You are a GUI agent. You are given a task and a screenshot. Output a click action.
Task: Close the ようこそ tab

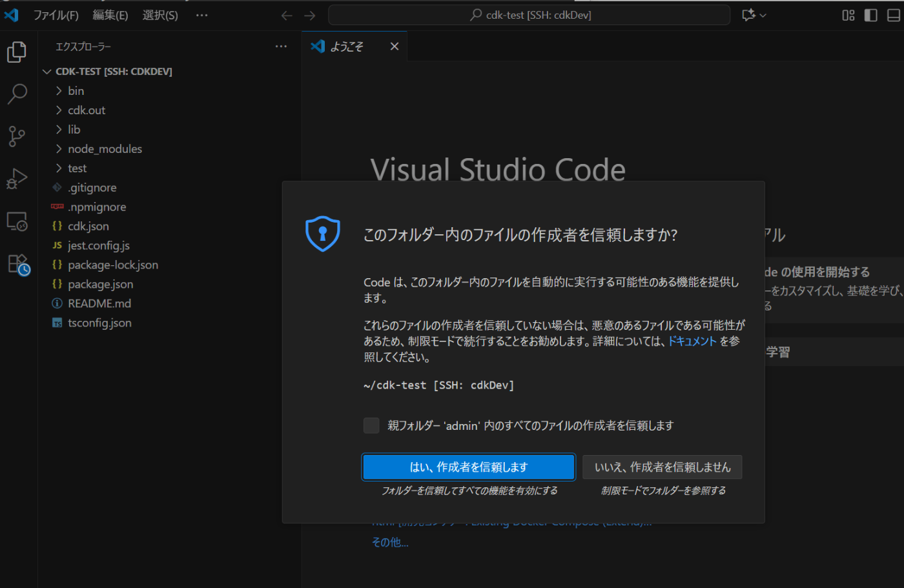click(x=395, y=46)
